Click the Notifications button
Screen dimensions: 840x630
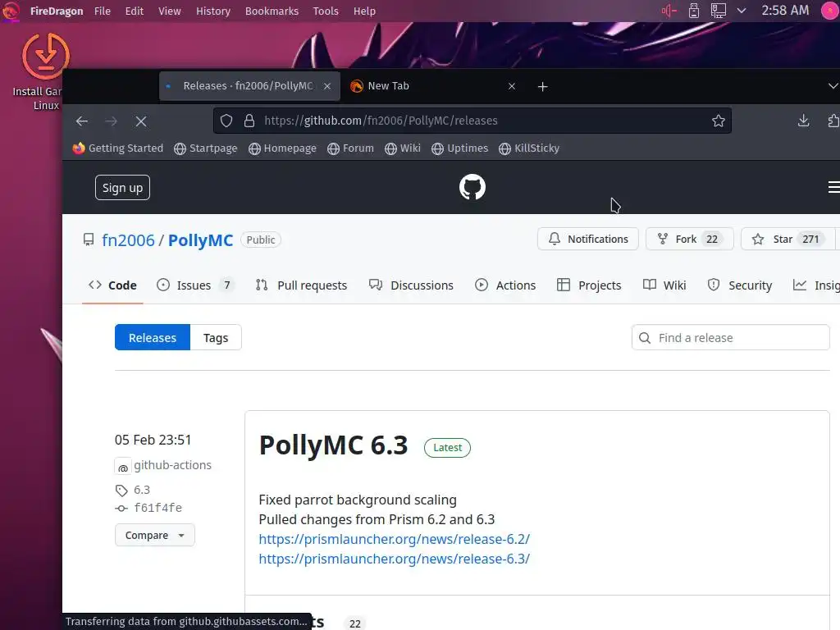tap(588, 239)
